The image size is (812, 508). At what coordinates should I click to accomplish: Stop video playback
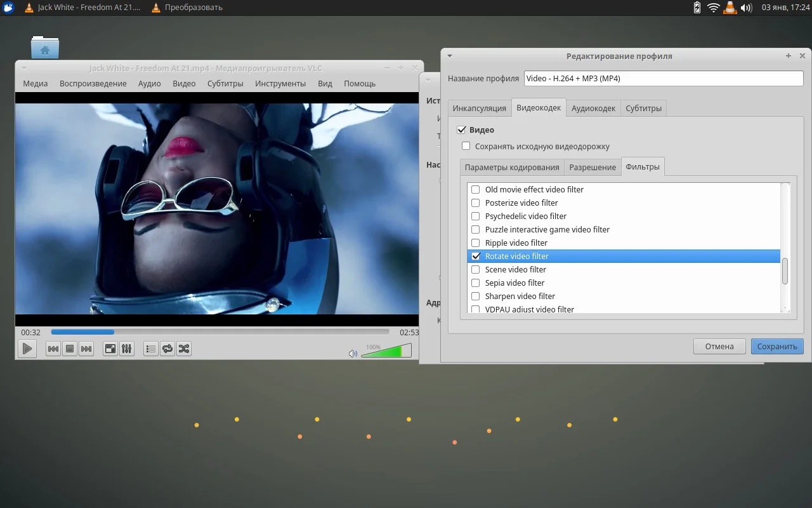(x=70, y=349)
